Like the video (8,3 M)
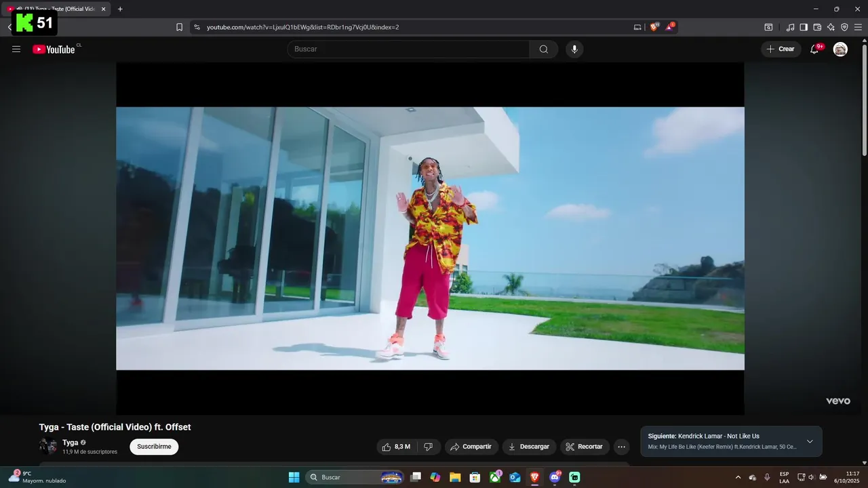Viewport: 868px width, 488px height. click(396, 447)
